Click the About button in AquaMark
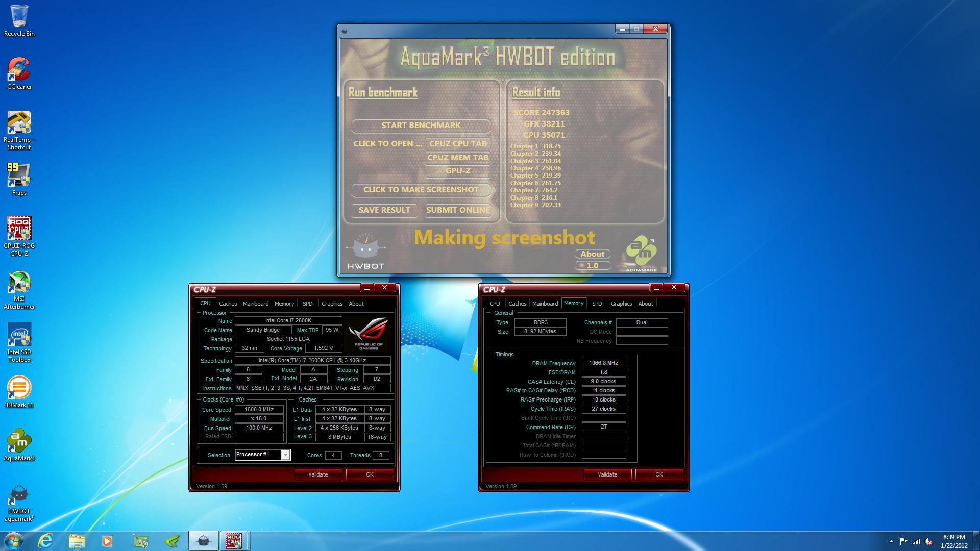Image resolution: width=980 pixels, height=551 pixels. click(592, 254)
